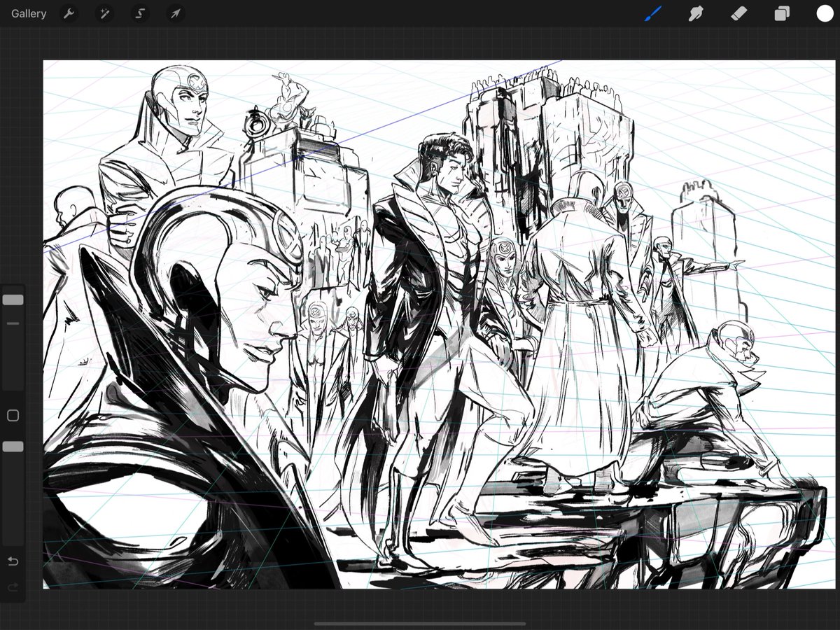
Task: Click the brush opacity slider handle
Action: (x=13, y=447)
